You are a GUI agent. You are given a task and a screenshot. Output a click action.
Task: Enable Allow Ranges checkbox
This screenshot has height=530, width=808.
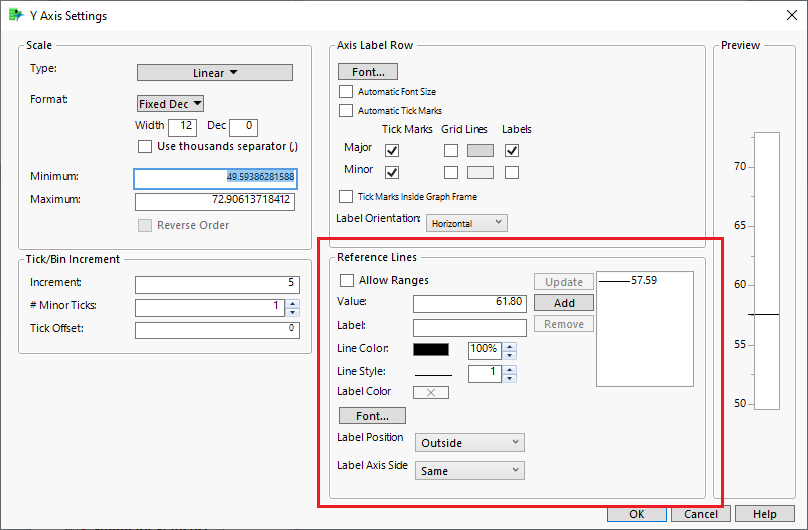coord(347,280)
